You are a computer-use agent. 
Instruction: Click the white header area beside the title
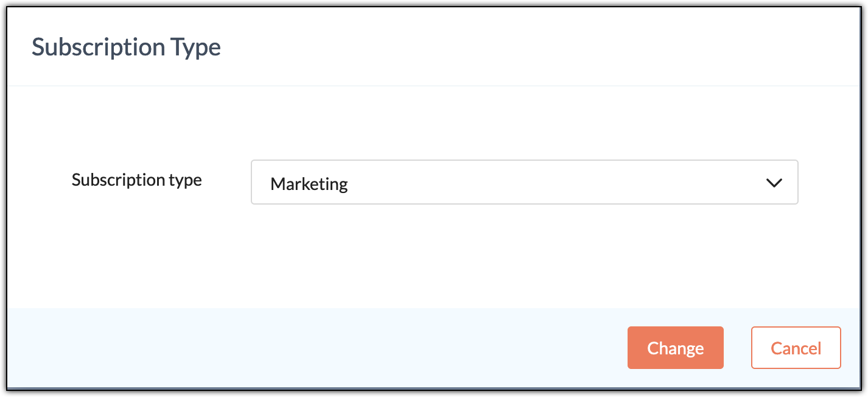536,46
